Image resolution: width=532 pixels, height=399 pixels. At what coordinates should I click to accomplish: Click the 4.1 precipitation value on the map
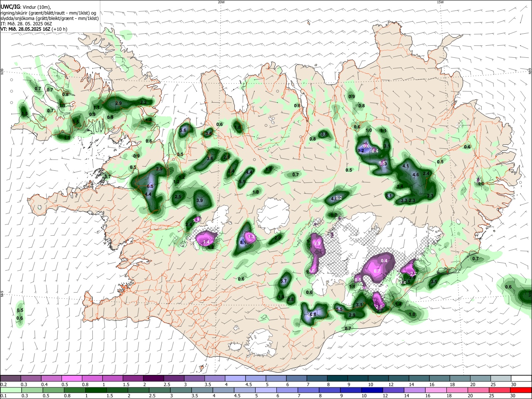click(x=406, y=166)
